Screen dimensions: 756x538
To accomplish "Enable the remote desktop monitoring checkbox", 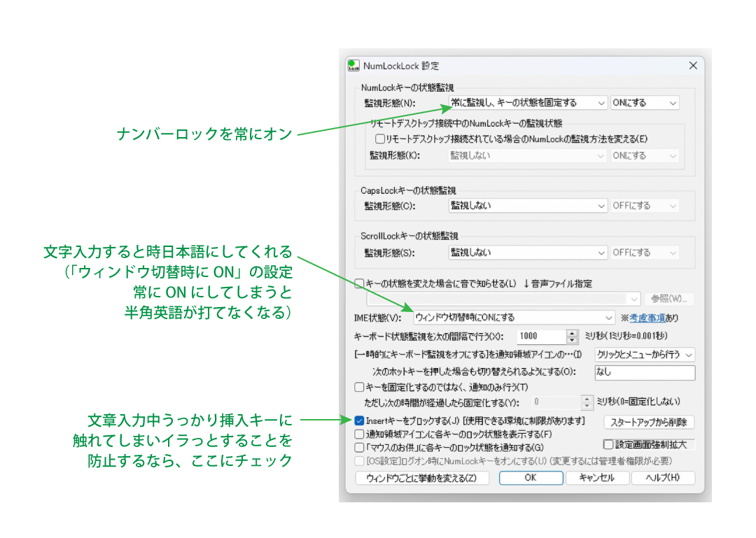I will (x=380, y=139).
